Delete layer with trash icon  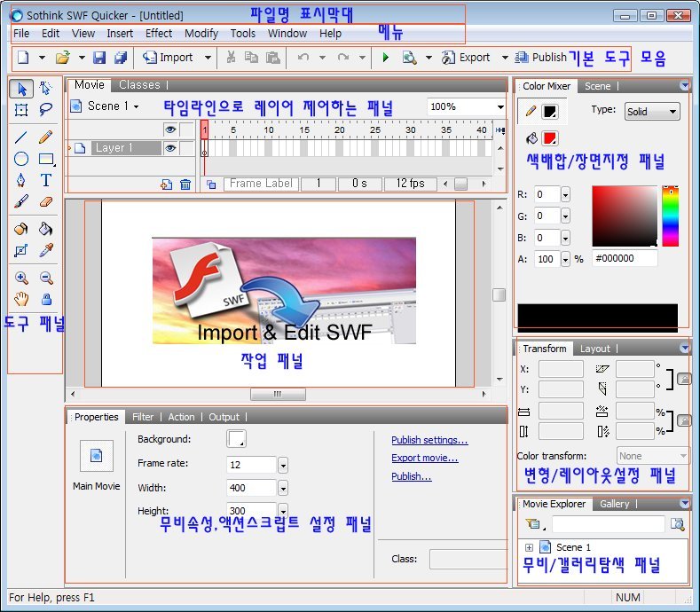185,184
